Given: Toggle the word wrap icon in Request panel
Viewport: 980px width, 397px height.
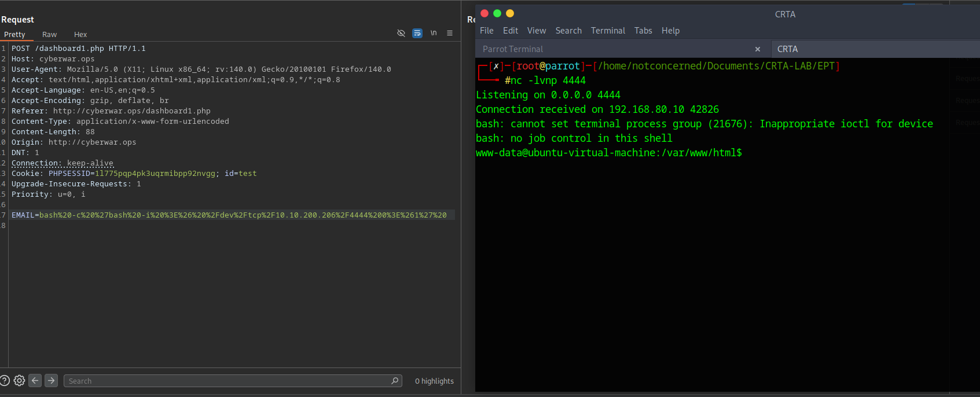Looking at the screenshot, I should coord(417,34).
